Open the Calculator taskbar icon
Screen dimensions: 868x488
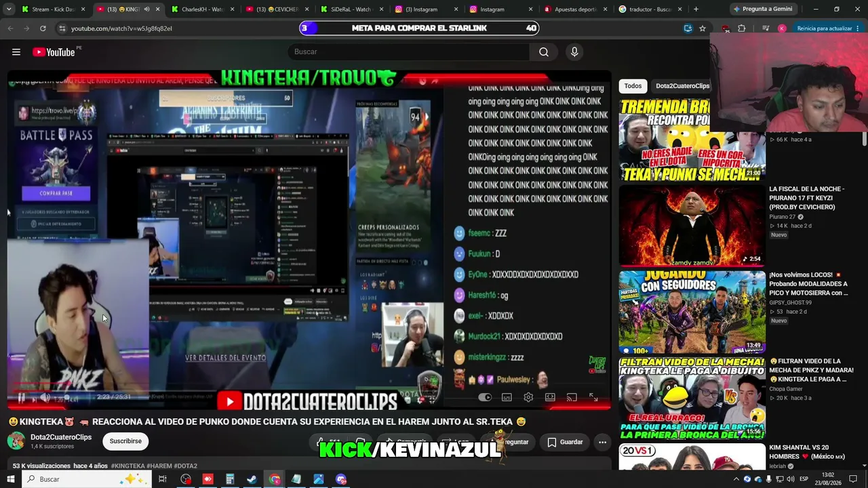coord(230,479)
